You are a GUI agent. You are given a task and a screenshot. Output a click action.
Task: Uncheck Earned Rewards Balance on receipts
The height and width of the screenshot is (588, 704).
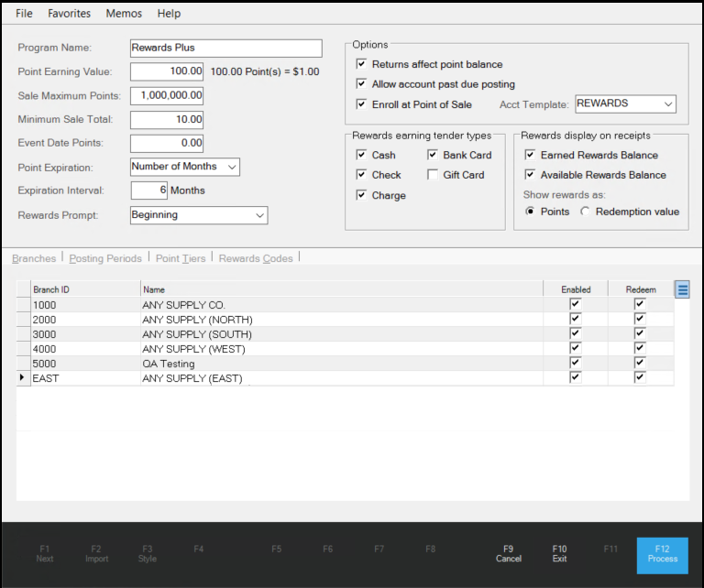click(x=530, y=155)
